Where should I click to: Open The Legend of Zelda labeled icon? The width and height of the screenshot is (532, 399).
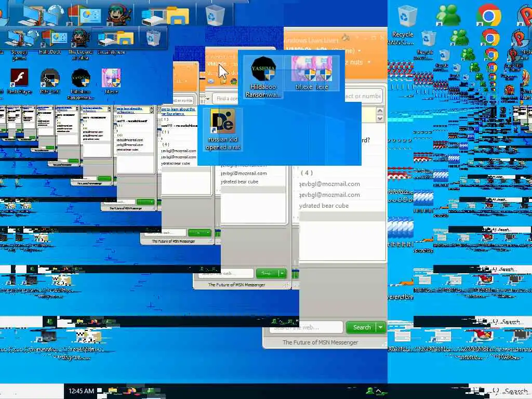[x=81, y=45]
